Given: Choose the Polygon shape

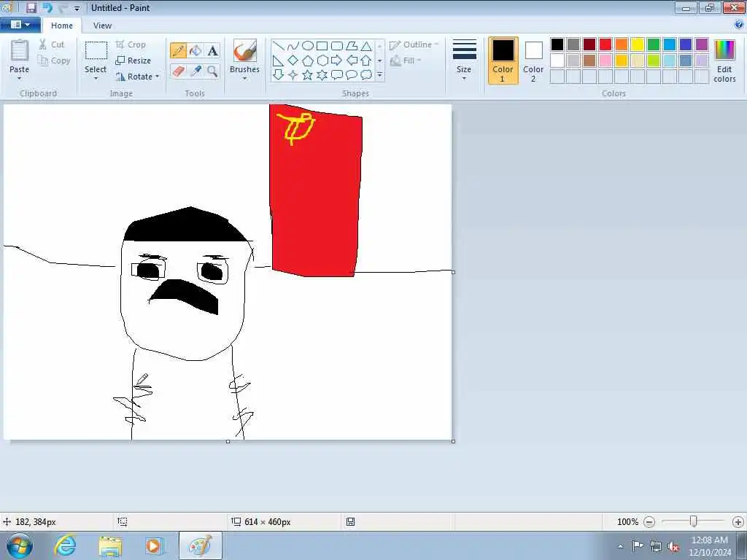Looking at the screenshot, I should click(x=352, y=46).
